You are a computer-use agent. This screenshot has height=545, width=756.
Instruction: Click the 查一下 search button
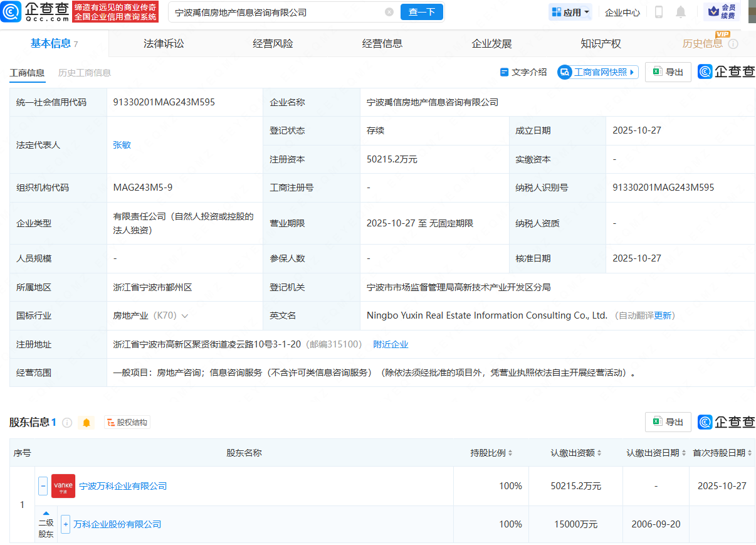(x=421, y=12)
